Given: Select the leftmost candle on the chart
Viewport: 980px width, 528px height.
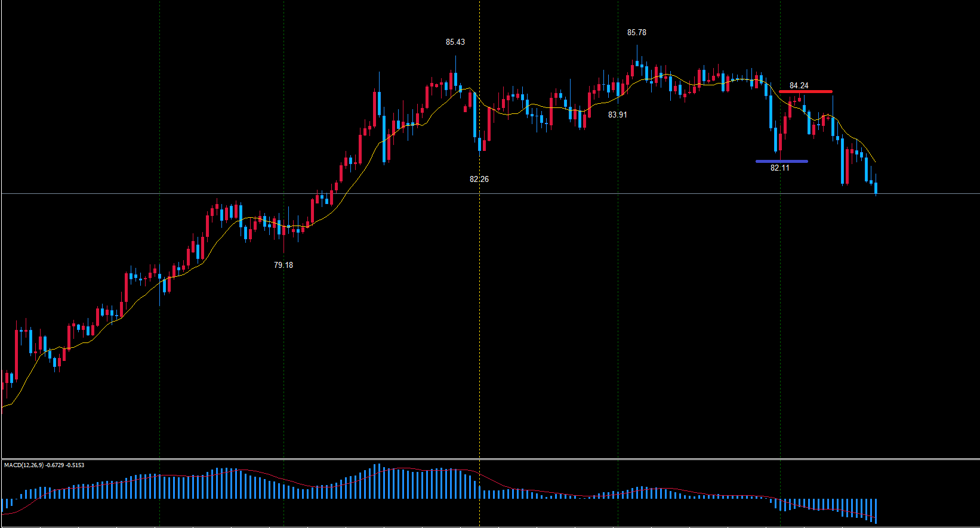Looking at the screenshot, I should pyautogui.click(x=2, y=387).
